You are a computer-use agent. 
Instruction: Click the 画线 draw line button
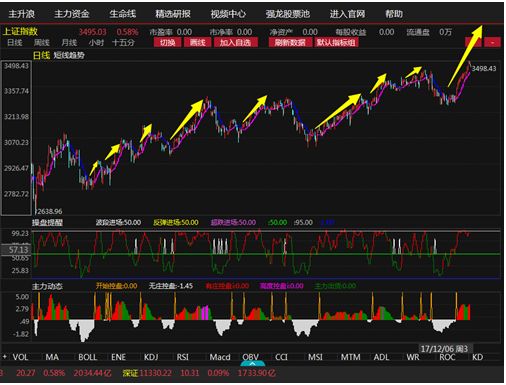(x=197, y=42)
